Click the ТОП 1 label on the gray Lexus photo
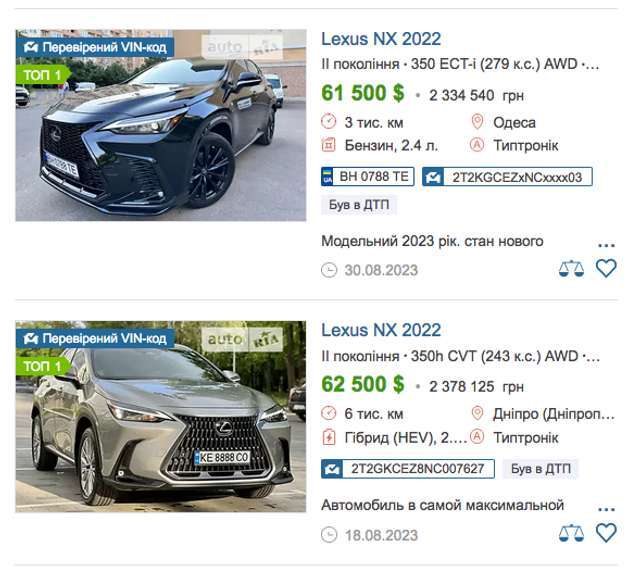 click(42, 366)
